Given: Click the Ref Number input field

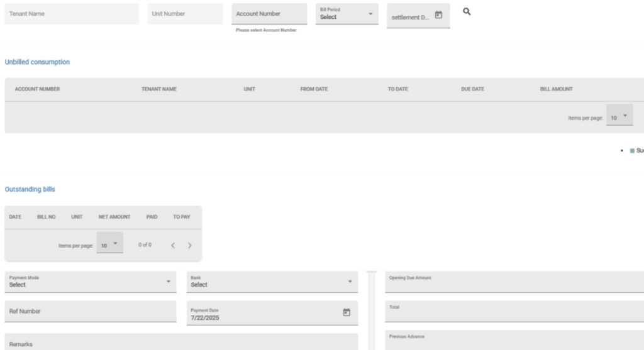Looking at the screenshot, I should pyautogui.click(x=91, y=311).
